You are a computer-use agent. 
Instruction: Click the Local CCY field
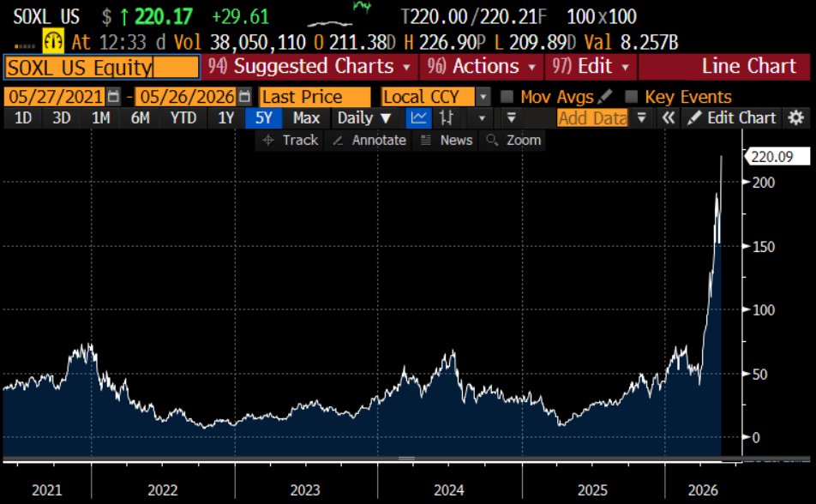tap(428, 97)
